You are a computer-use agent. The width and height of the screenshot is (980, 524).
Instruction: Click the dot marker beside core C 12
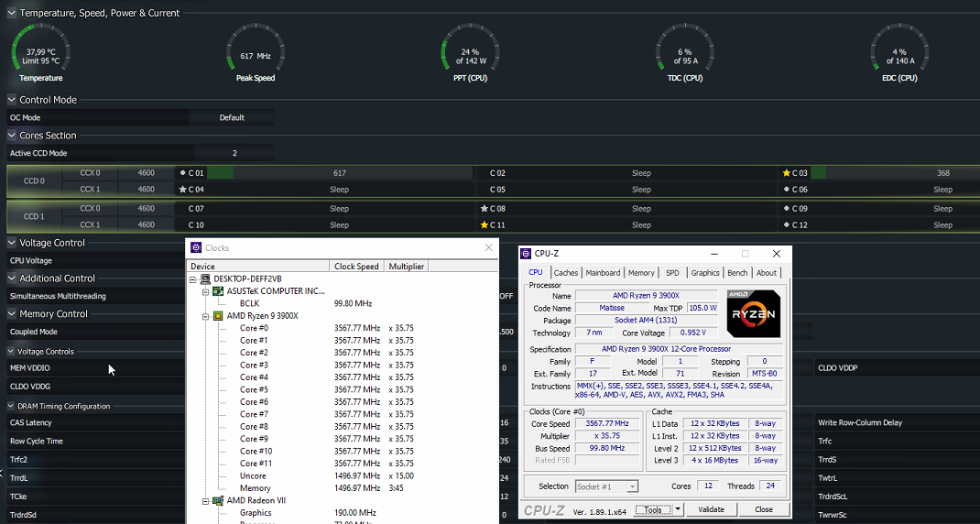(786, 224)
